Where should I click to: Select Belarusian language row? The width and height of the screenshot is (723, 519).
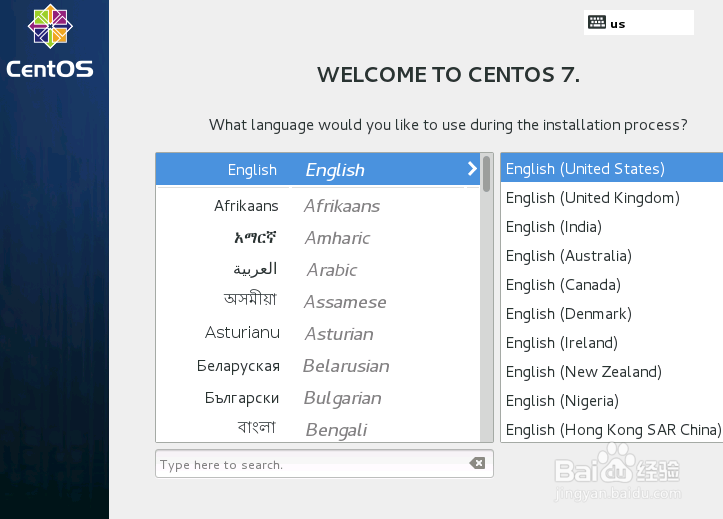[x=318, y=366]
